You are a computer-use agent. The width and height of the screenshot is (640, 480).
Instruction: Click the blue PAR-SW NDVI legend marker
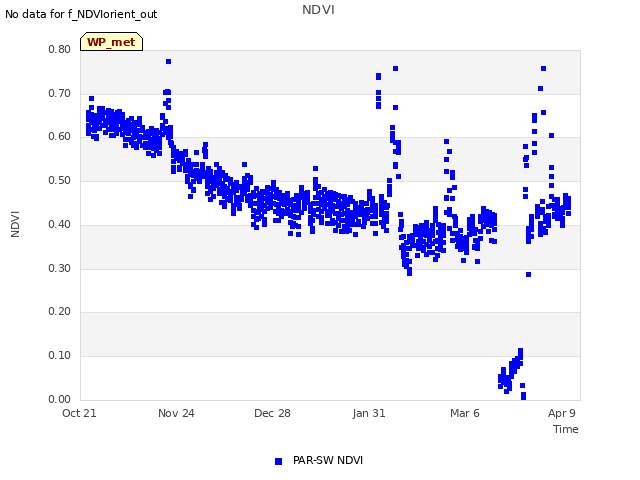(x=278, y=461)
